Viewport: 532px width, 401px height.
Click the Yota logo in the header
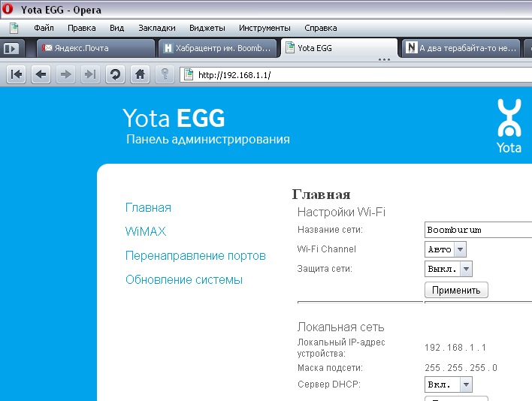pyautogui.click(x=509, y=125)
